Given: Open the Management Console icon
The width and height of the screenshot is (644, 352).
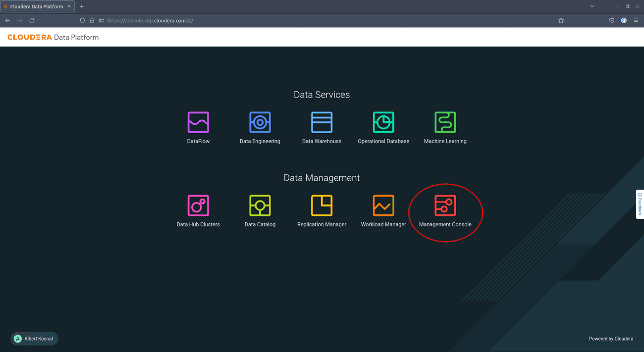Looking at the screenshot, I should (445, 205).
